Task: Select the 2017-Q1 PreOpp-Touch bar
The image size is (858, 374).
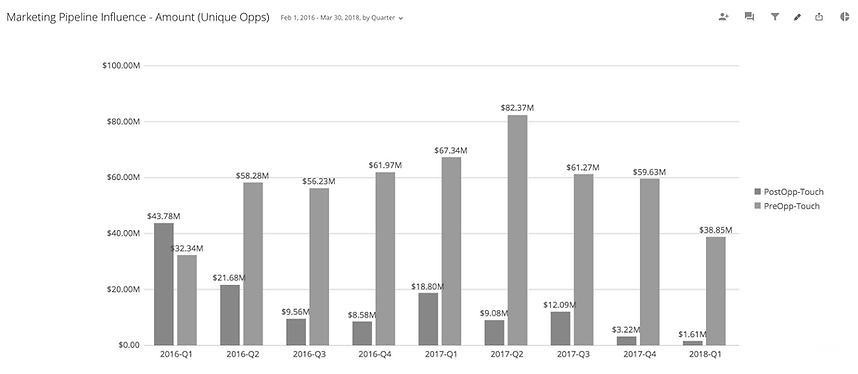Action: click(451, 251)
